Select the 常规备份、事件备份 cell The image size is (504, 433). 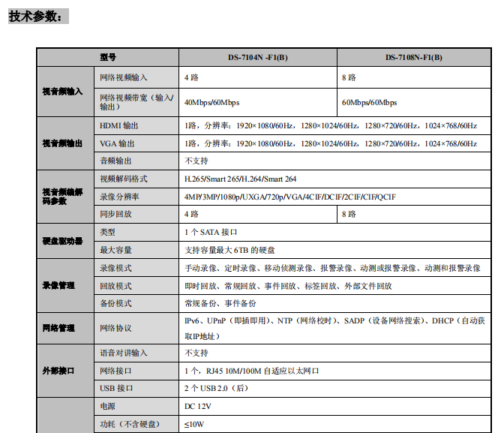(x=335, y=303)
